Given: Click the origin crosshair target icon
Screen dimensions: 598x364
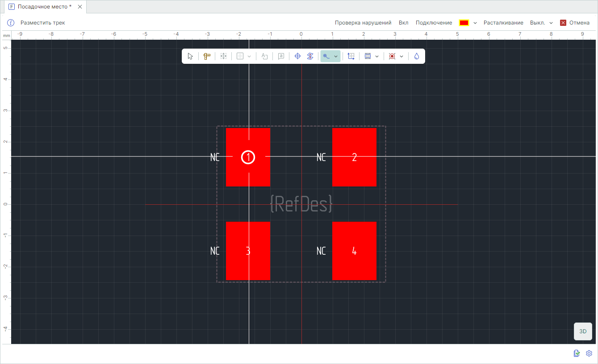Looking at the screenshot, I should pos(297,56).
